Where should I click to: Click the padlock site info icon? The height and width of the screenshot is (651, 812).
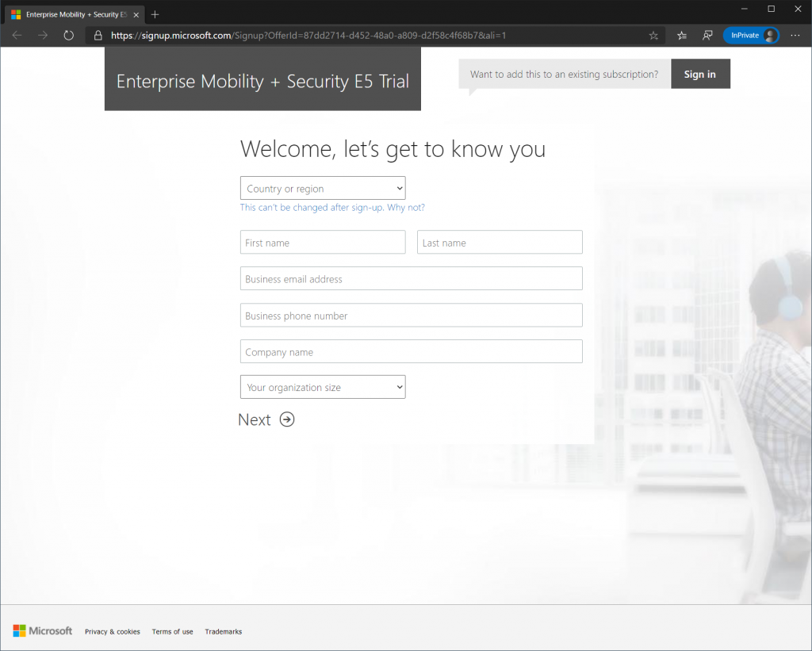click(x=98, y=35)
